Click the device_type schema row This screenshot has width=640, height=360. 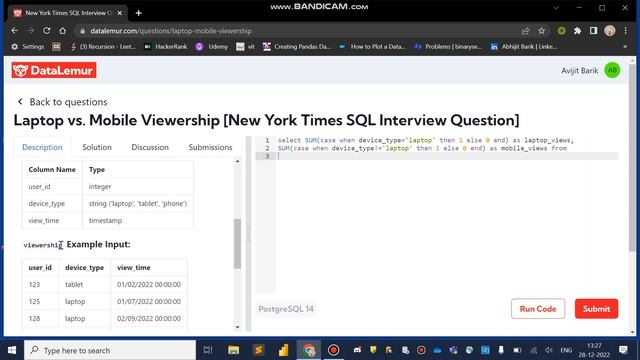click(108, 203)
